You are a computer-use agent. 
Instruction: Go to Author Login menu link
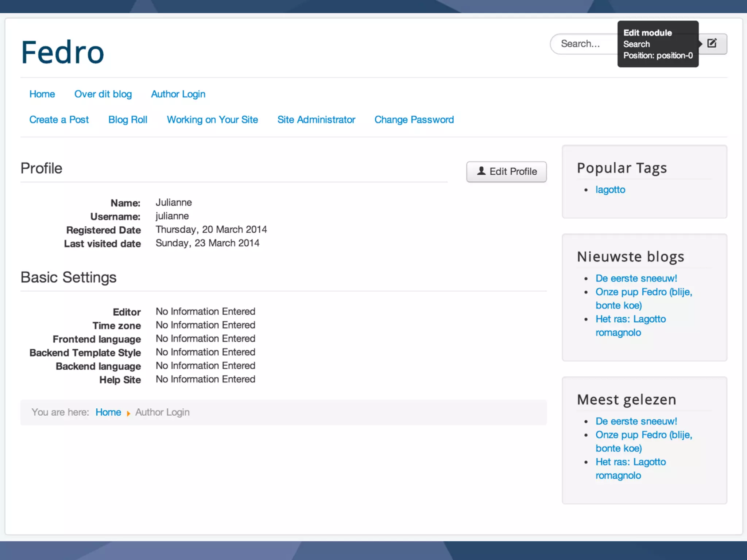coord(178,94)
